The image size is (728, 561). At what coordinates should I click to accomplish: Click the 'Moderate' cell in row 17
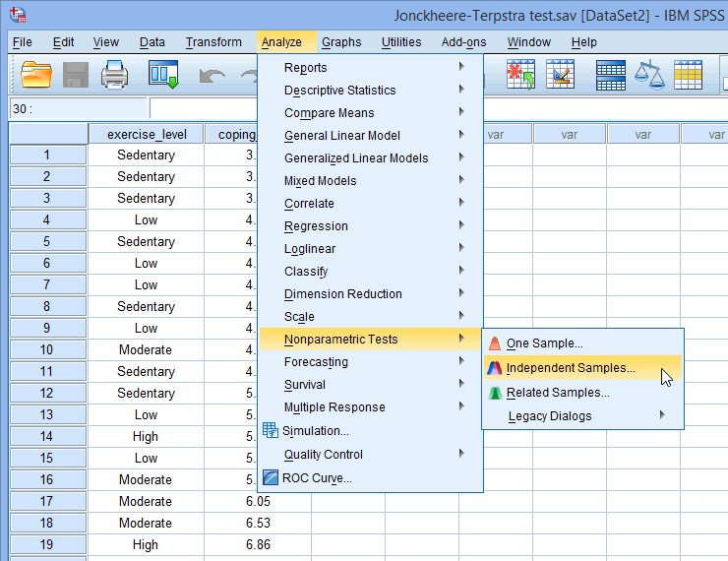click(146, 502)
